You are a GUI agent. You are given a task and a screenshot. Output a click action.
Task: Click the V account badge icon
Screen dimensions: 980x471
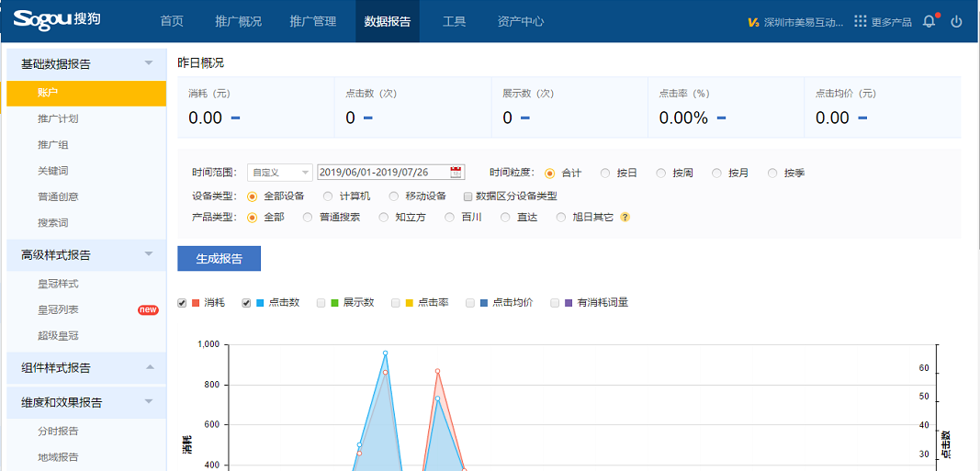tap(754, 22)
